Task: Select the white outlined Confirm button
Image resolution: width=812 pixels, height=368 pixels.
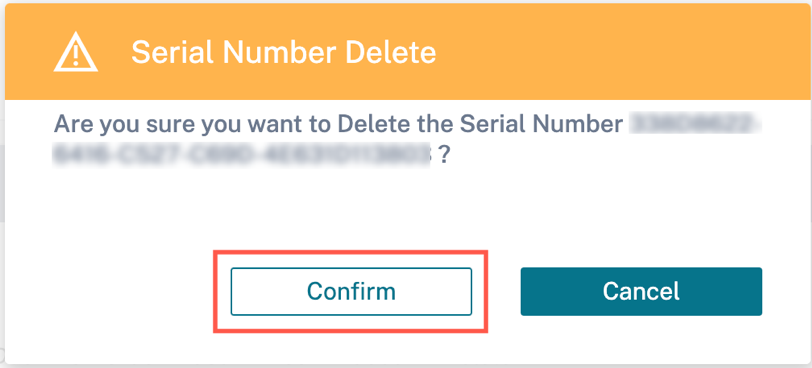Action: point(351,291)
